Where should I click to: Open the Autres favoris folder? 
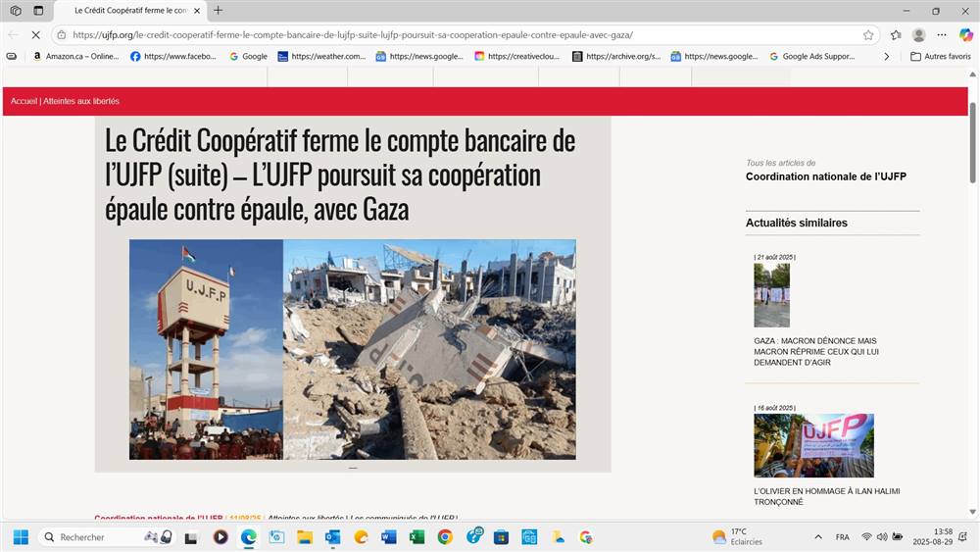pos(941,56)
